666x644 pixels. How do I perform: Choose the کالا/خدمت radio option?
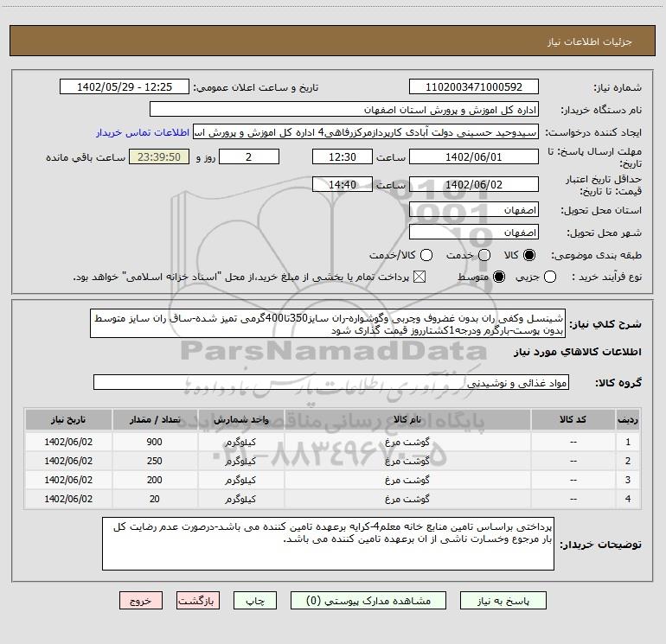point(426,256)
